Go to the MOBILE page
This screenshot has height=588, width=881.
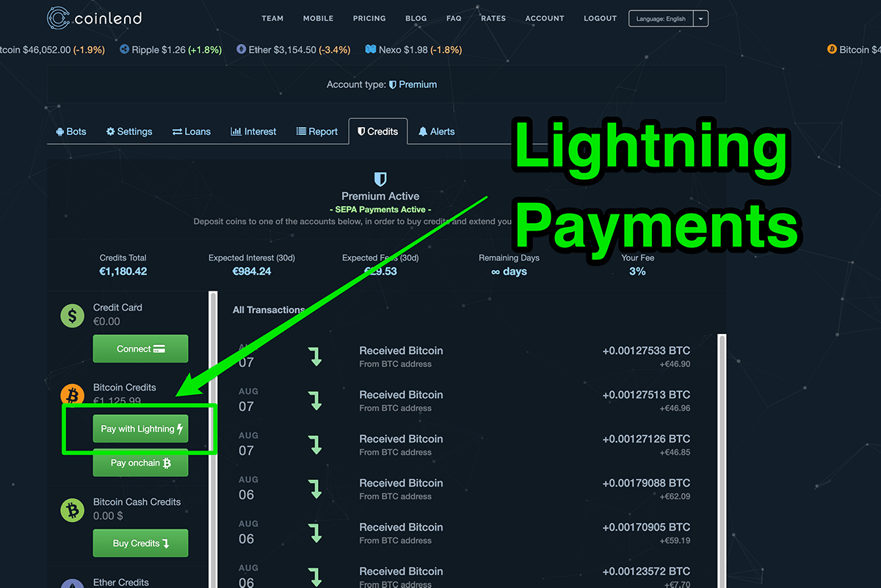point(318,18)
